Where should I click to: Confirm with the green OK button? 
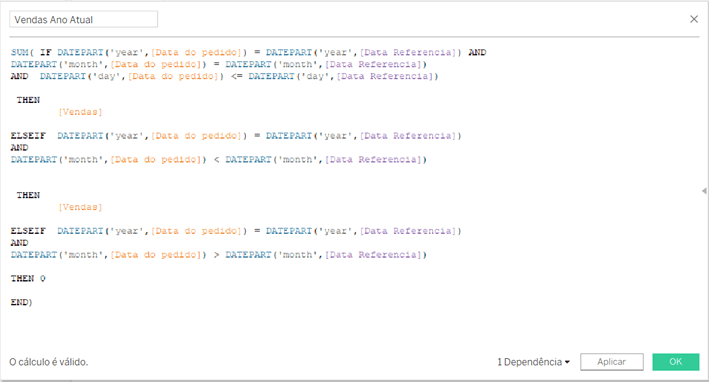pos(676,362)
